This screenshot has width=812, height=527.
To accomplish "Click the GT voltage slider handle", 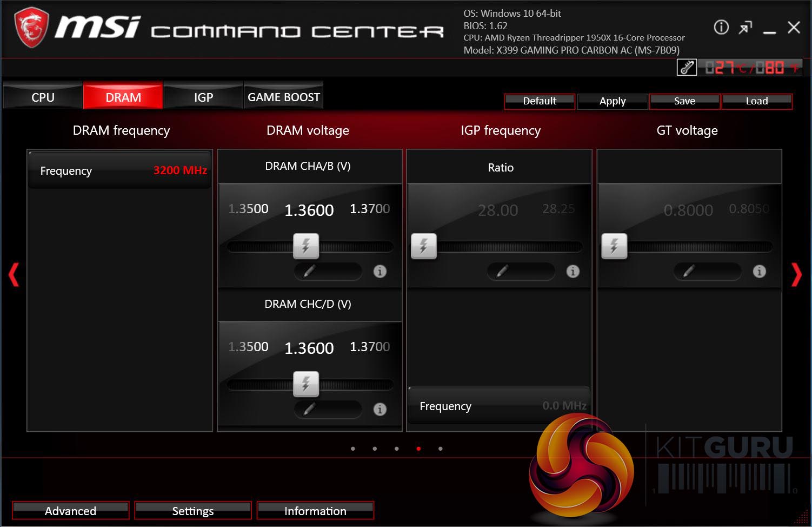I will pos(614,246).
